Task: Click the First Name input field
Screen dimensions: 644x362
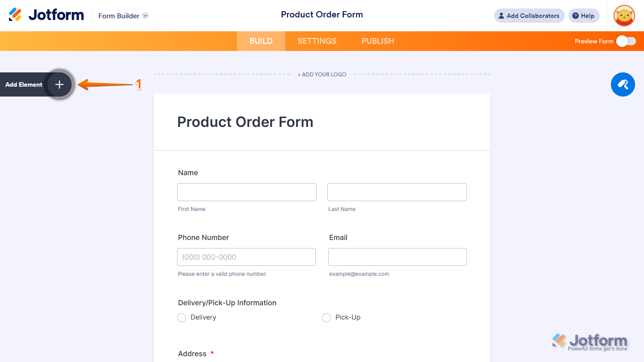Action: (x=246, y=192)
